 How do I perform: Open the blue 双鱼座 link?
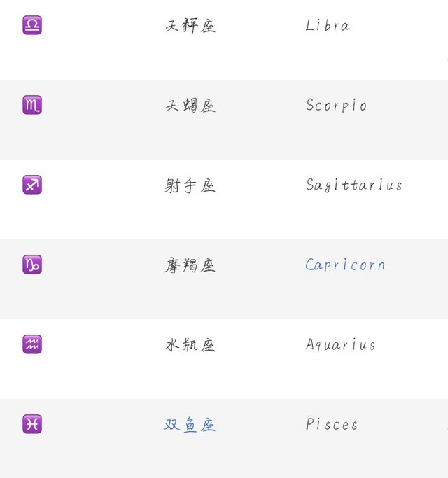tap(190, 424)
